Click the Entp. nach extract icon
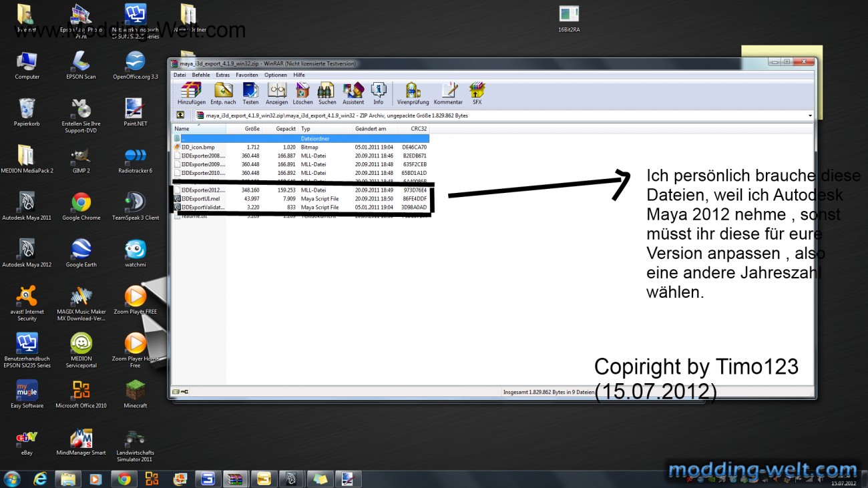This screenshot has height=488, width=868. pyautogui.click(x=223, y=93)
